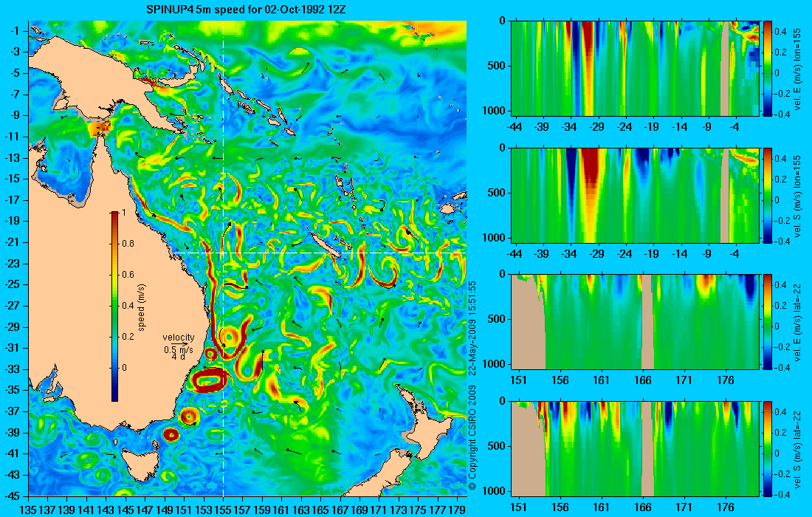Screen dimensions: 812x517
Task: Click the "vel. S (m/s) lon=155" label
Action: click(x=798, y=195)
